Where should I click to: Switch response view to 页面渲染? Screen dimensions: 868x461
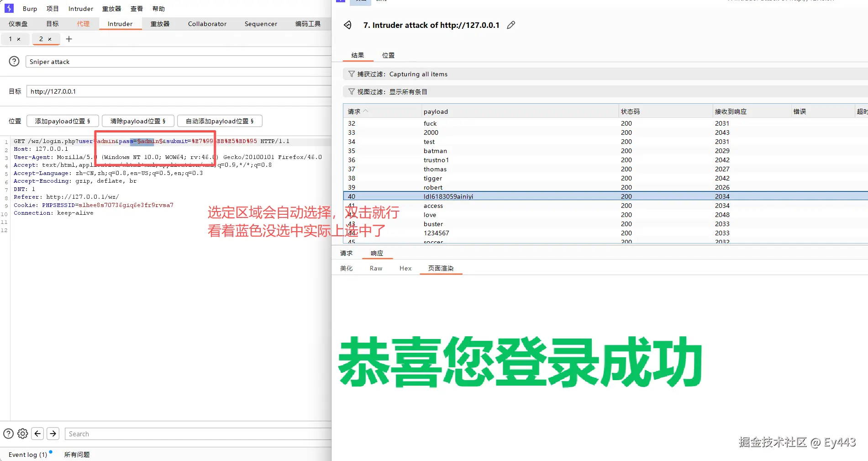(x=441, y=268)
